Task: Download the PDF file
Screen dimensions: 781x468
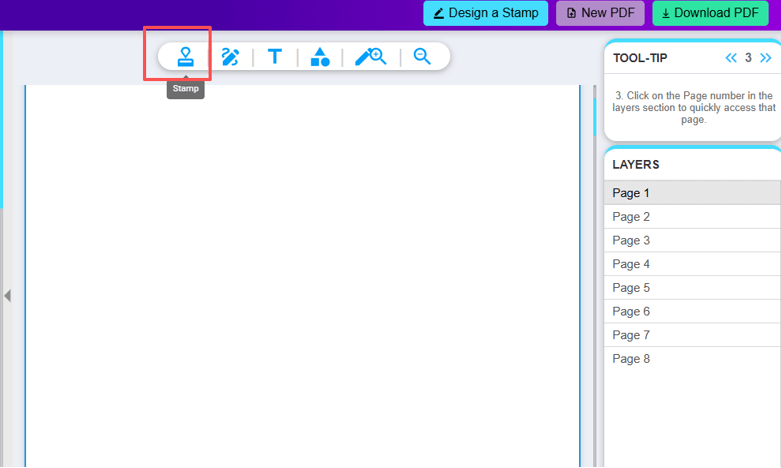Action: pyautogui.click(x=710, y=13)
